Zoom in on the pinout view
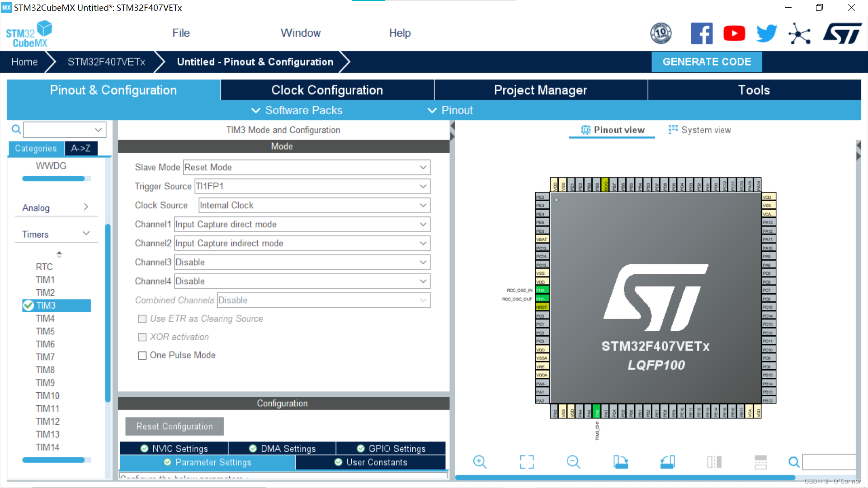Screen dimensions: 868x488 (x=480, y=462)
